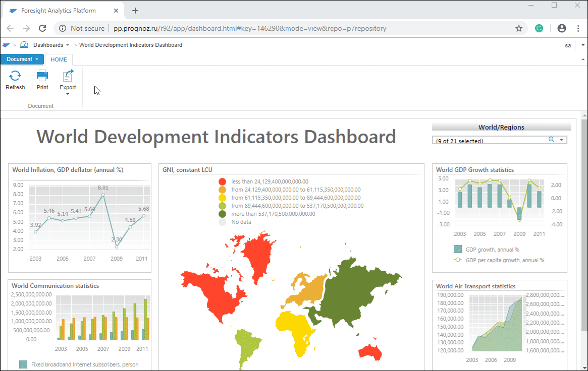Open a new browser tab
This screenshot has height=371, width=588.
135,11
